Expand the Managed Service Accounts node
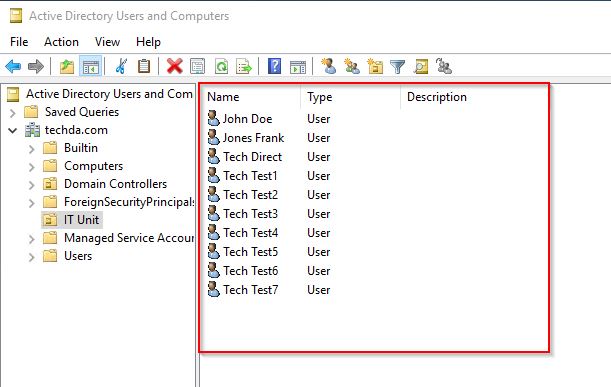Image resolution: width=611 pixels, height=387 pixels. coord(32,239)
